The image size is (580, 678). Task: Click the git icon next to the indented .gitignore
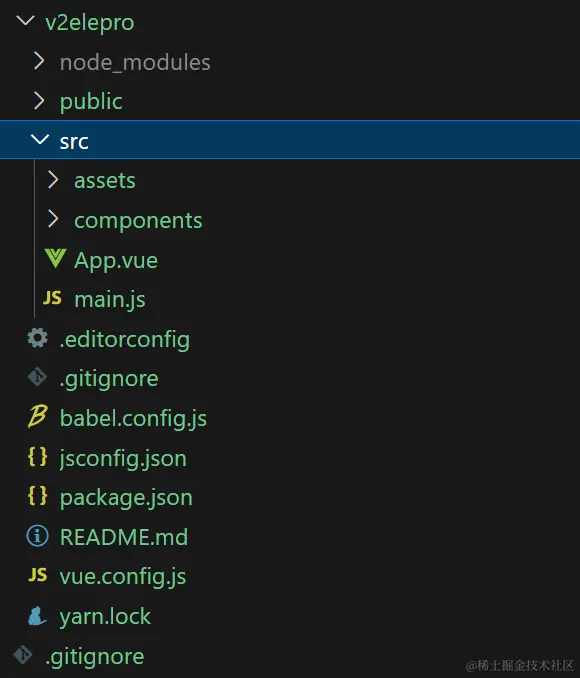tap(38, 377)
